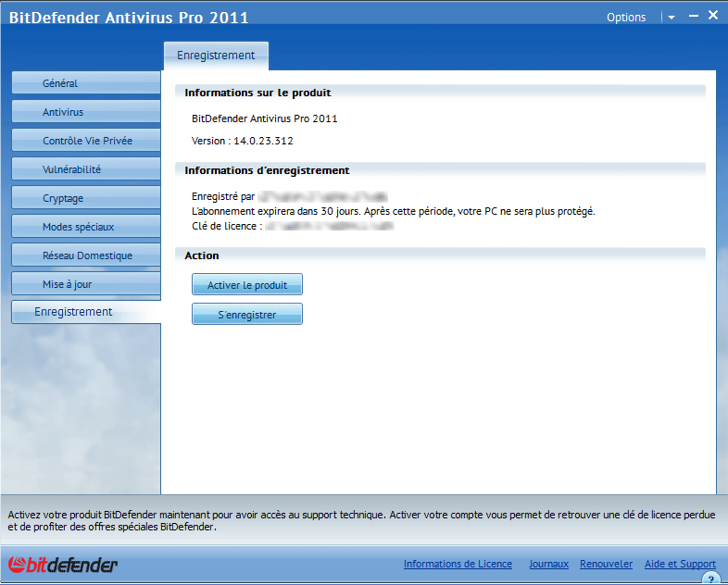
Task: Select Mise à jour in the sidebar
Action: (86, 284)
